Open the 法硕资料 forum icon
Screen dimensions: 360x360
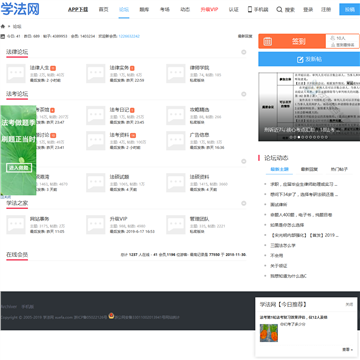point(176,183)
